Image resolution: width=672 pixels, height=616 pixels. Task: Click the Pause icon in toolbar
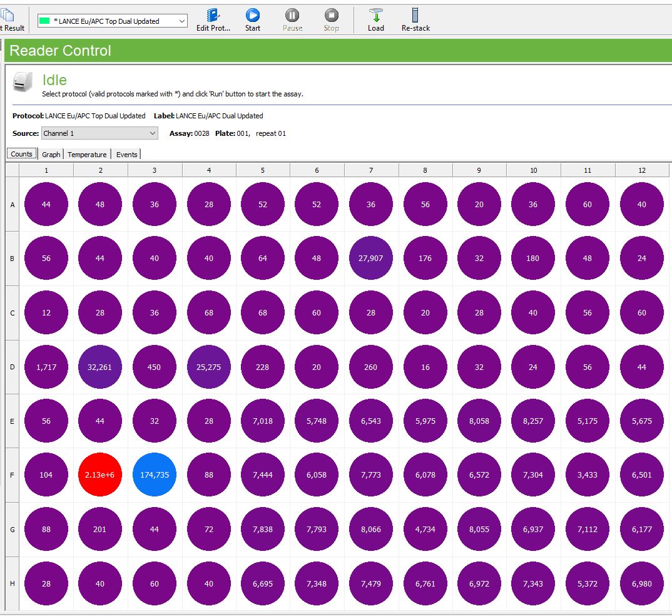[x=292, y=16]
